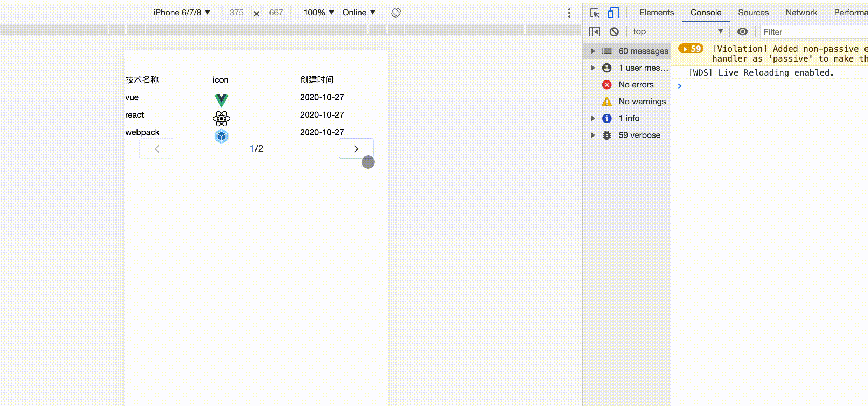
Task: Toggle the device toolbar icon
Action: 613,13
